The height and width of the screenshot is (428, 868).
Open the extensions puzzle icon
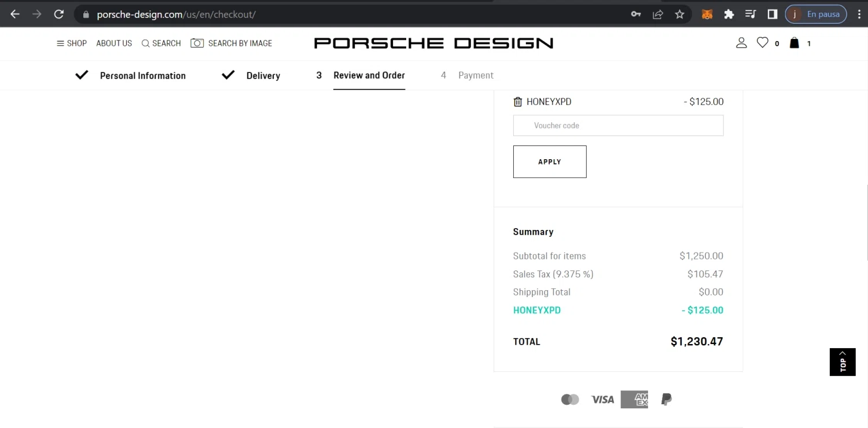coord(729,14)
